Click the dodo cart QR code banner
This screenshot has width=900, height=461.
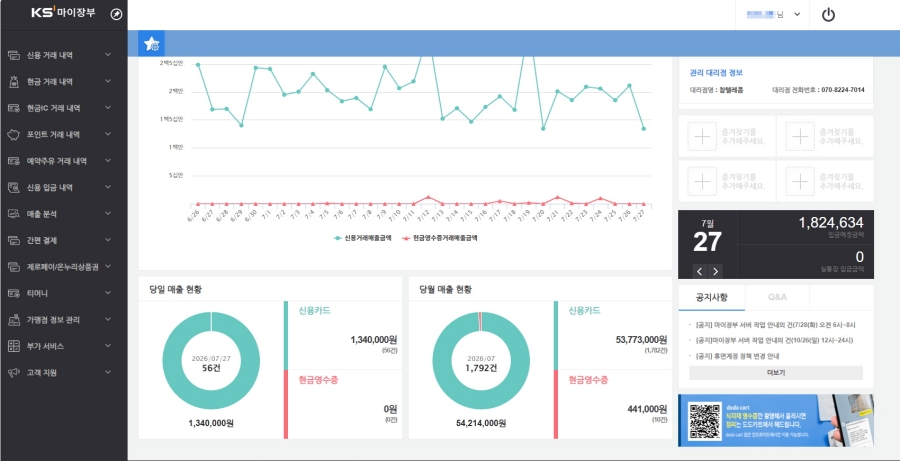coord(775,420)
